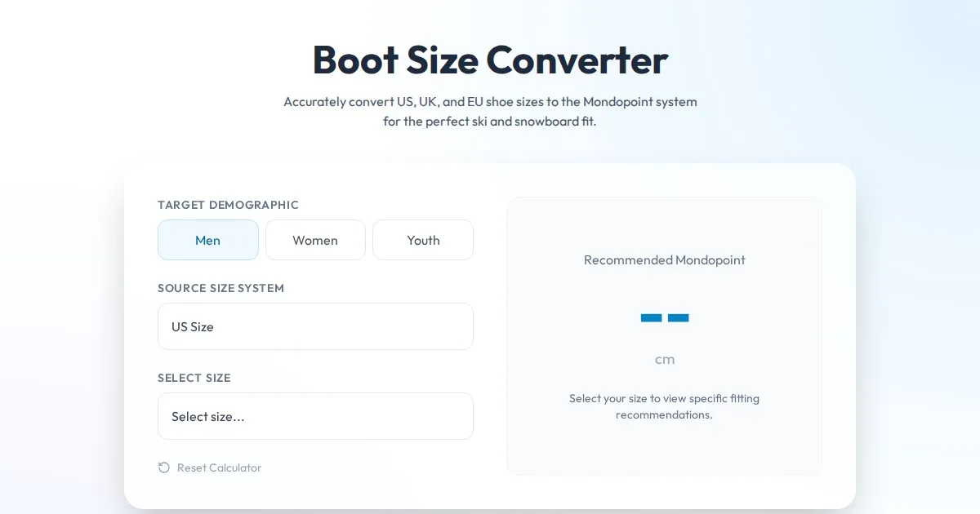Click the Source Size System label
This screenshot has height=514, width=980.
(220, 288)
